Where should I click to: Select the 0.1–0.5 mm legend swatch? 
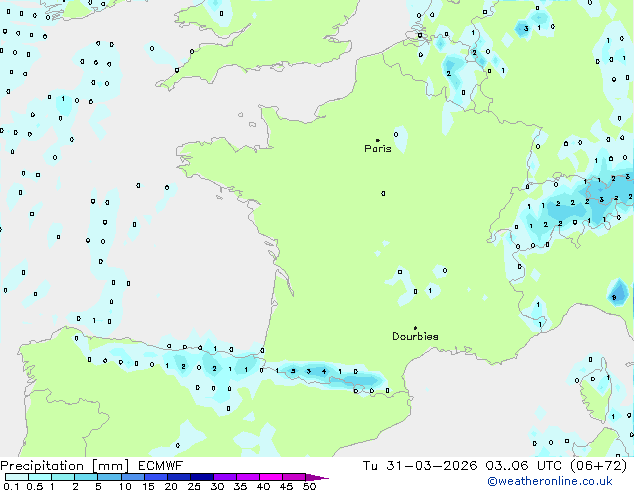pos(17,477)
